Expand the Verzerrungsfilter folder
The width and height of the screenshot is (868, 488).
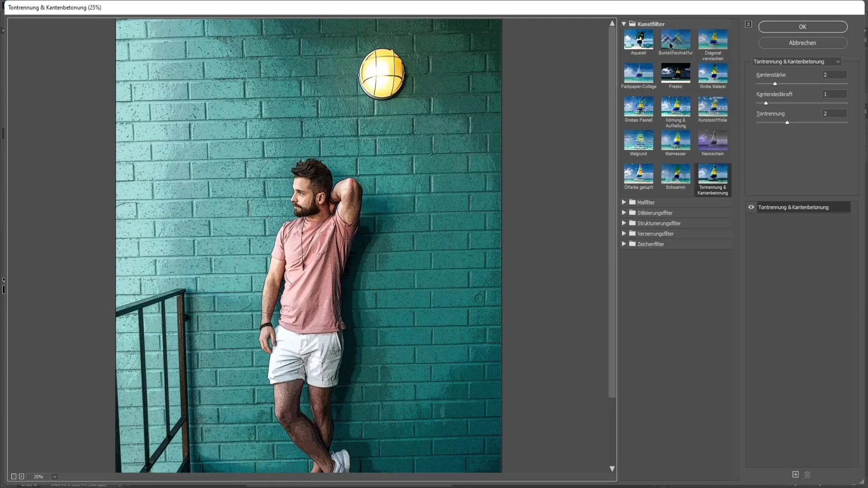pos(624,233)
